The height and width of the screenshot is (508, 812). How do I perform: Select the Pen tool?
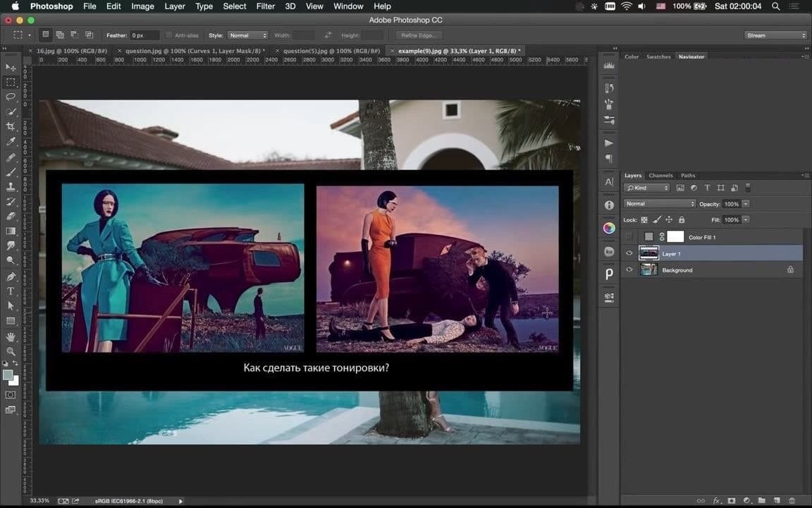(11, 277)
